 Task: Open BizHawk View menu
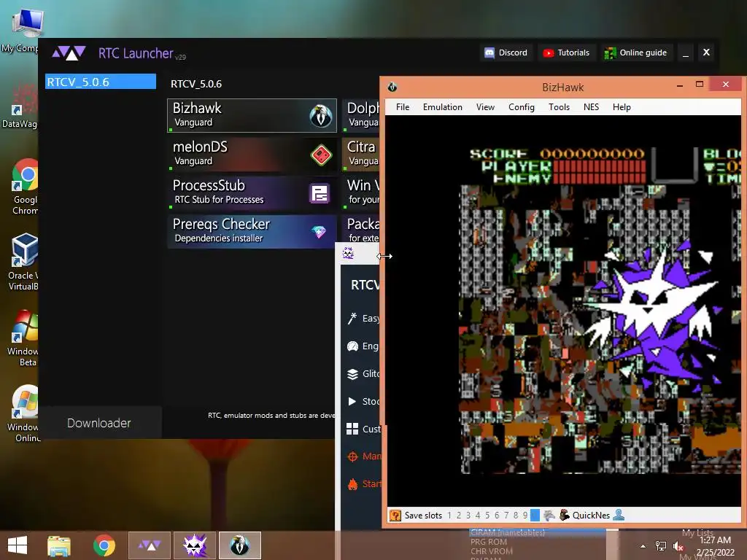(485, 107)
